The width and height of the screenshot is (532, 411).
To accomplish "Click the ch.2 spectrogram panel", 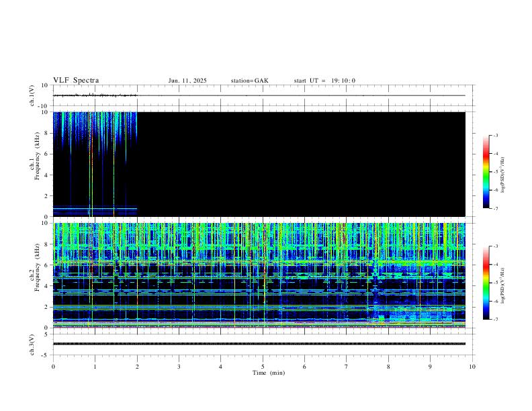I will [x=259, y=275].
